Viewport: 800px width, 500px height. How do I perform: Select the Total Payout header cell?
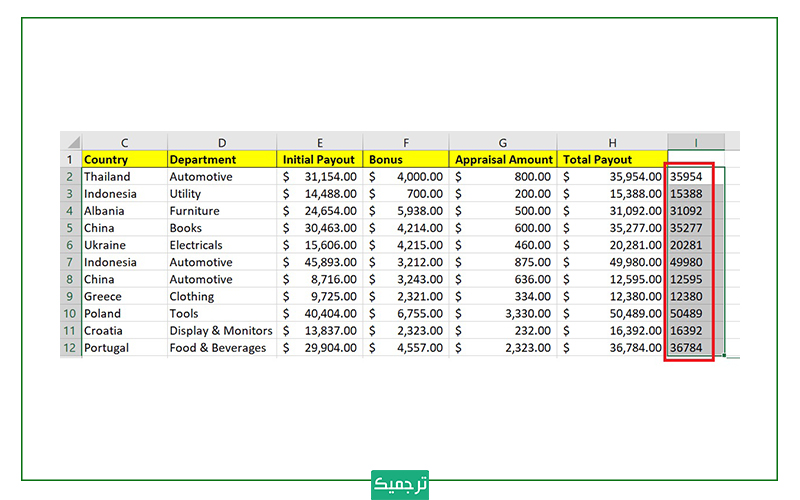pos(612,159)
